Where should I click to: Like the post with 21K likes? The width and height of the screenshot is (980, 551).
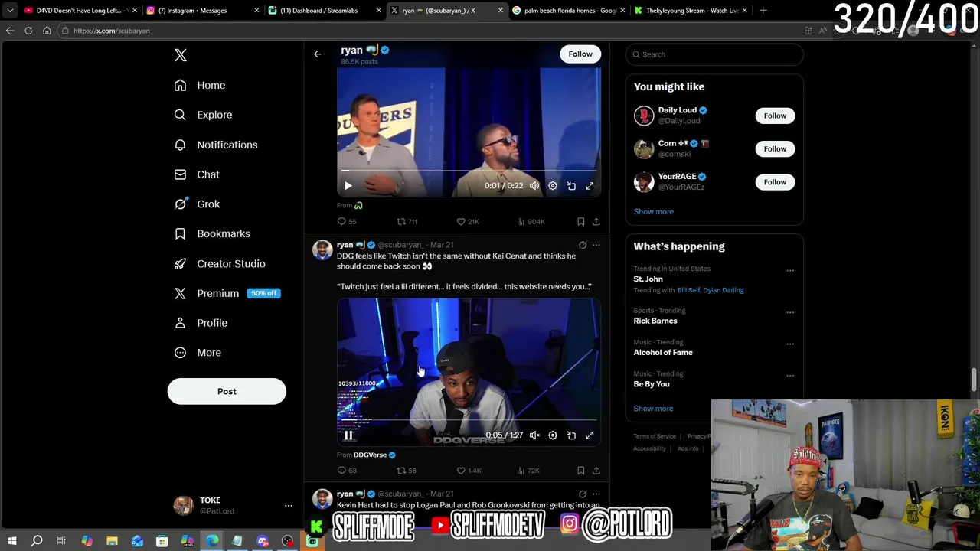(x=468, y=222)
